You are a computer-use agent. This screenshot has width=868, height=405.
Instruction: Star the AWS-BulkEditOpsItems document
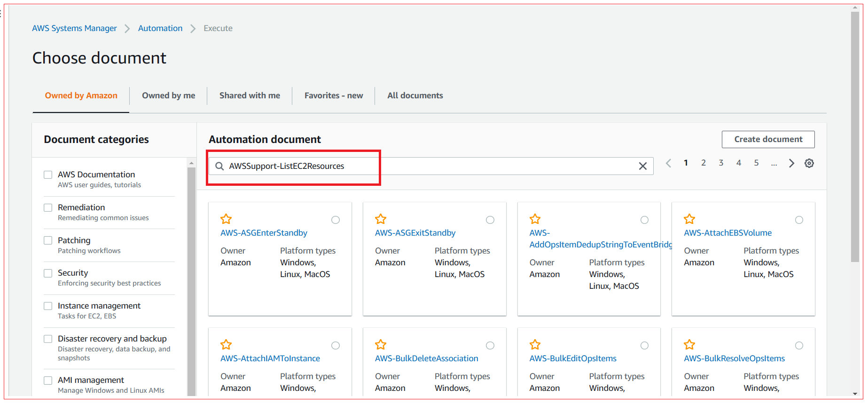535,345
